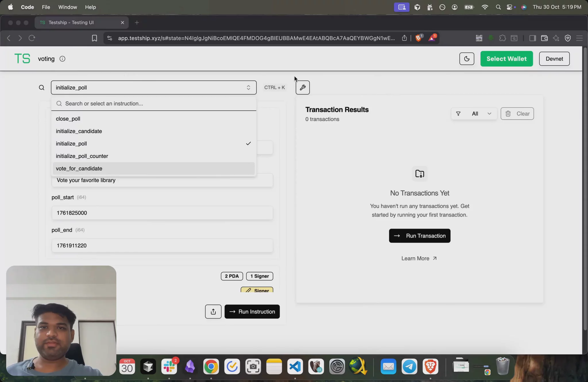Toggle the 2 PDA badge
Image resolution: width=588 pixels, height=382 pixels.
232,276
